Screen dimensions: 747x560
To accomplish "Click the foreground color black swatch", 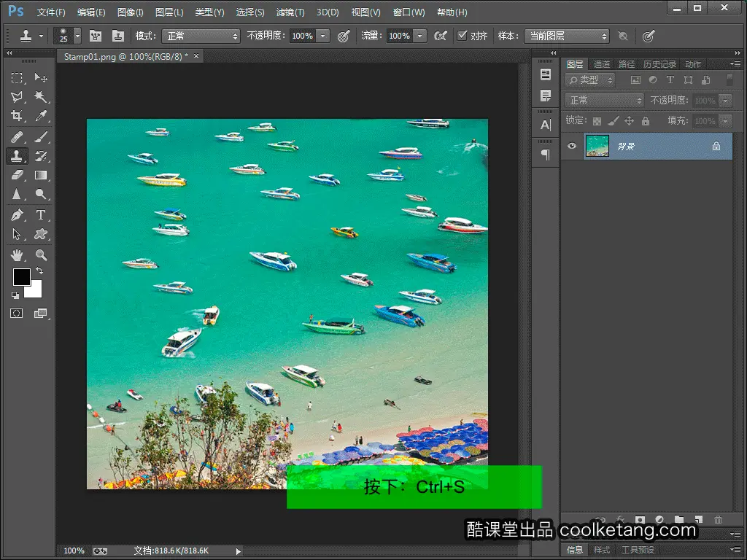I will coord(21,276).
